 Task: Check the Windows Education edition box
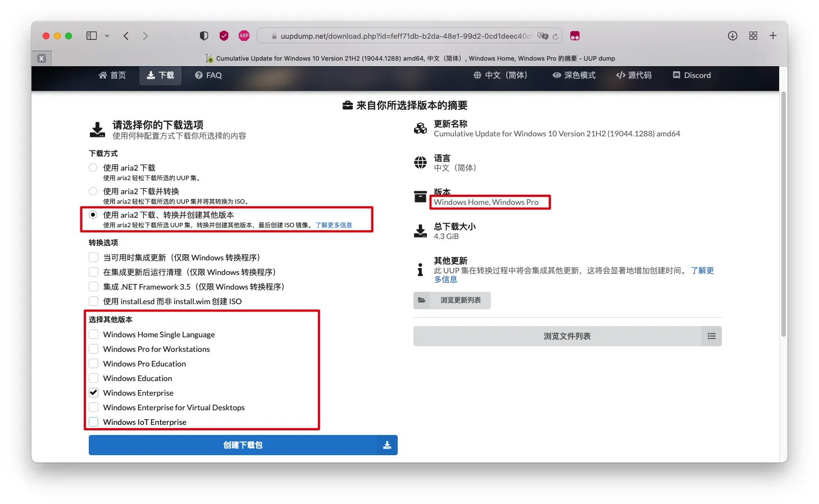tap(94, 378)
